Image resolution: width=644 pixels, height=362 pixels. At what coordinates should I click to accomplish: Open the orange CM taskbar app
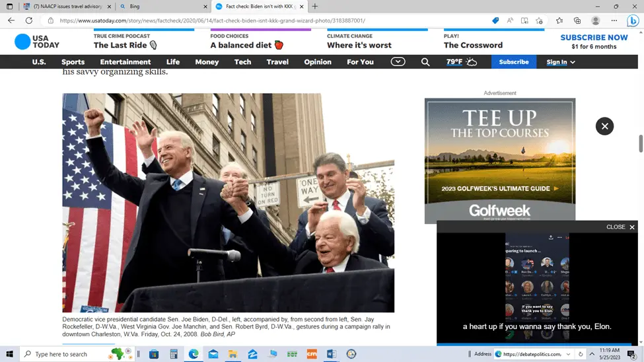click(312, 354)
